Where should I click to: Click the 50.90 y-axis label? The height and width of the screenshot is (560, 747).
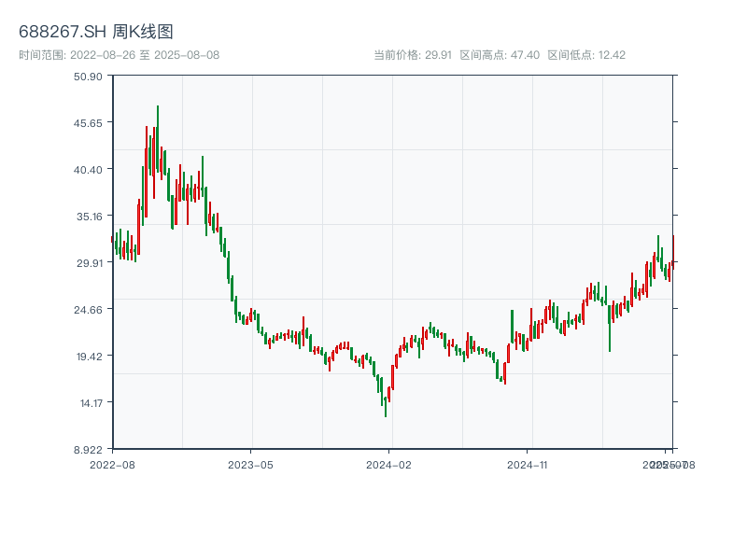(88, 77)
